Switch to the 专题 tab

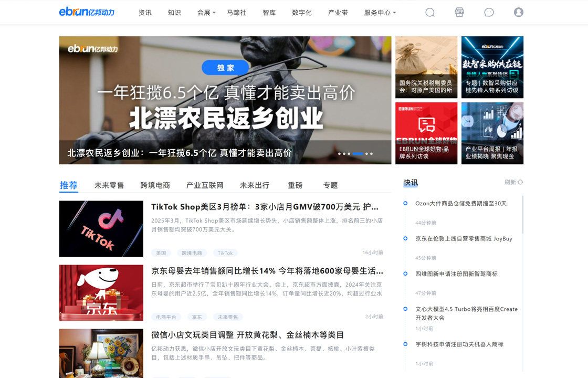(330, 185)
